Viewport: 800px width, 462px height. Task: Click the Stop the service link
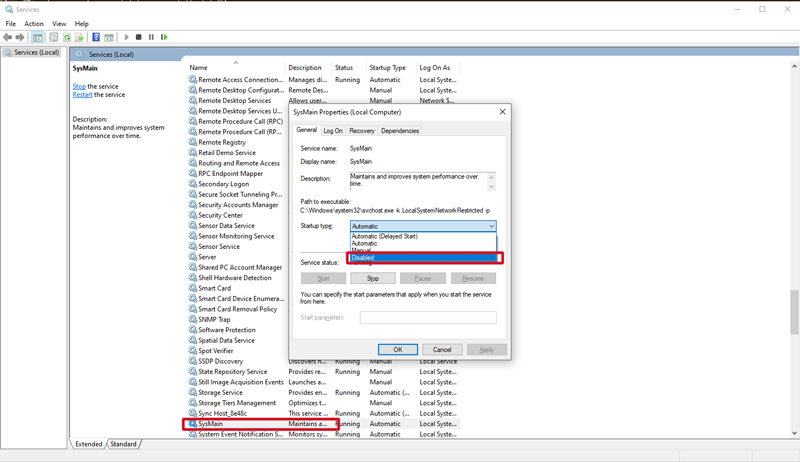pos(79,86)
